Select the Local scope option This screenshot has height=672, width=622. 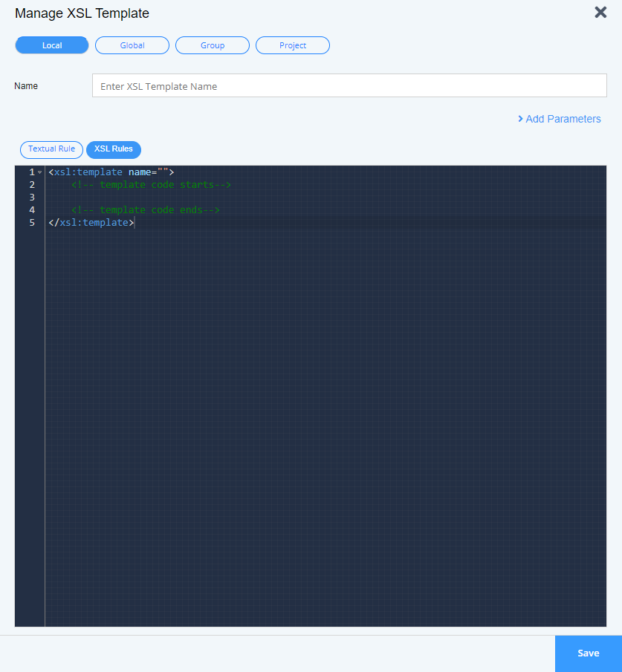(52, 45)
